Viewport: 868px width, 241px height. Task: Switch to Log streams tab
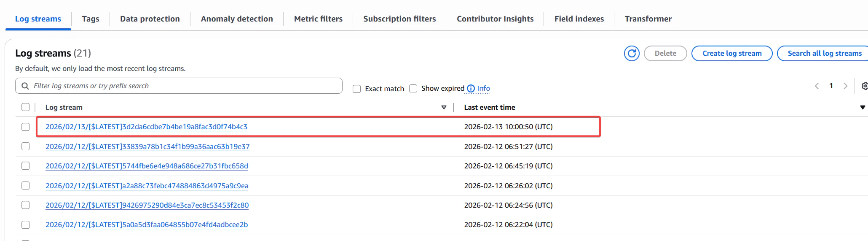coord(38,19)
